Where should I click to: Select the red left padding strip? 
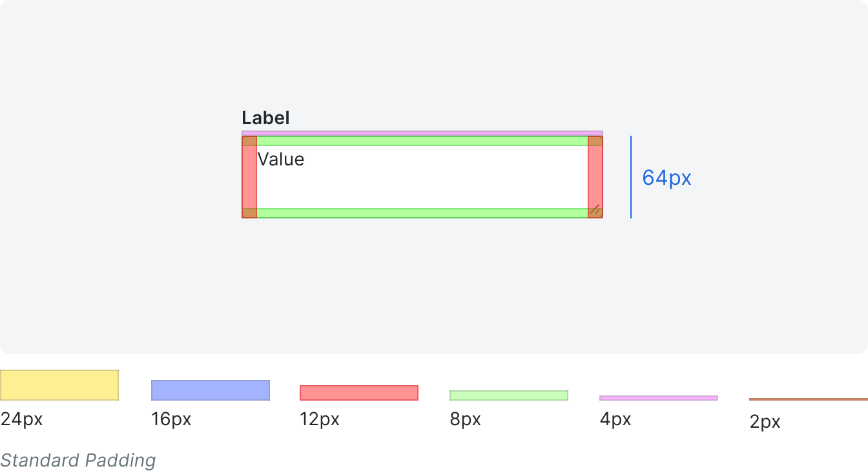click(x=249, y=177)
